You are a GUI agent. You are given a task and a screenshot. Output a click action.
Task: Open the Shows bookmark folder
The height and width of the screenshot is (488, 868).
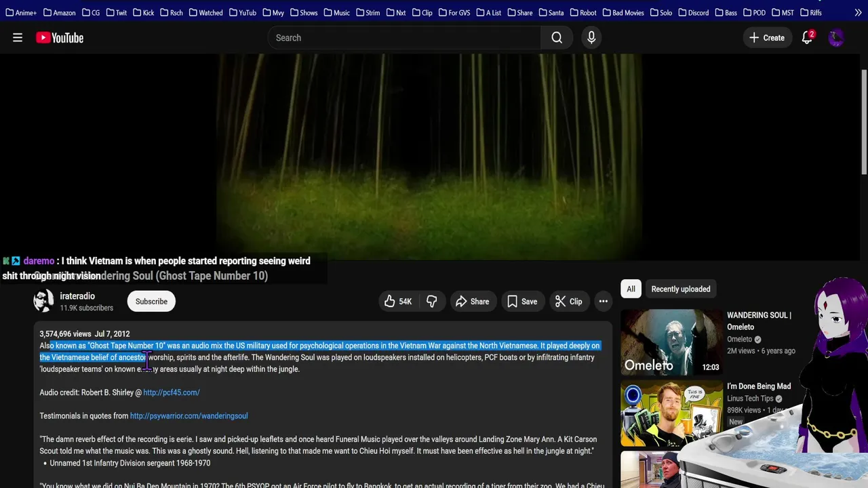[304, 12]
